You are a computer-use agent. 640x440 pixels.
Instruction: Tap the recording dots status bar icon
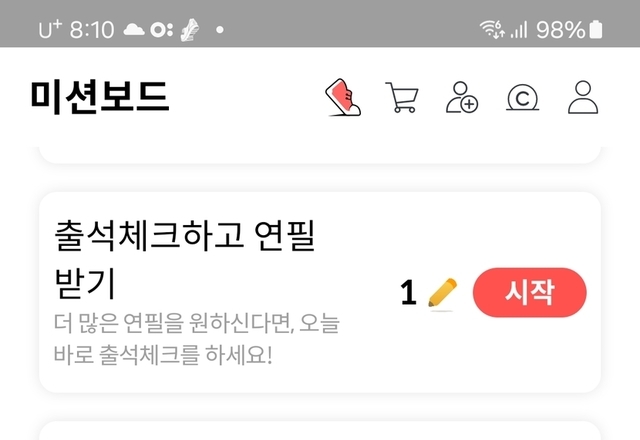coord(162,30)
